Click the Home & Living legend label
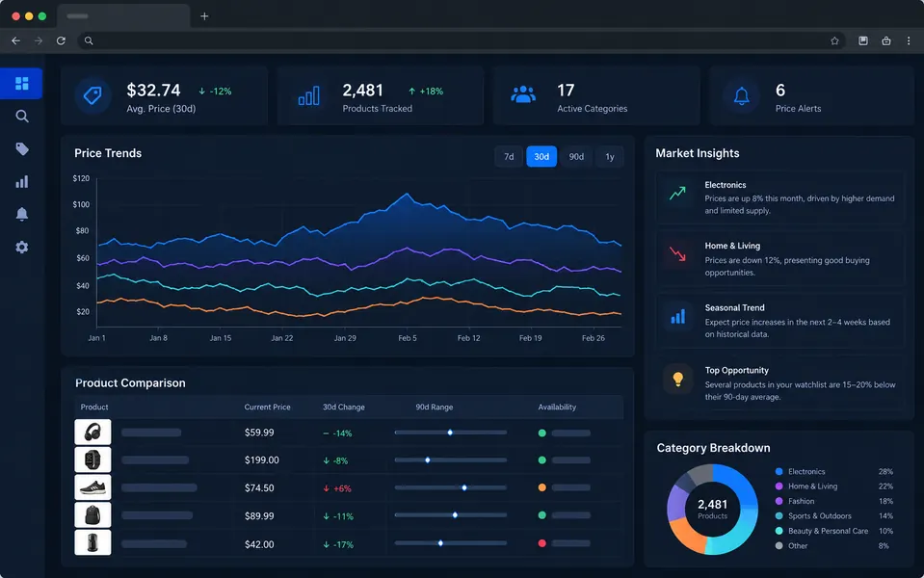This screenshot has height=578, width=924. pyautogui.click(x=812, y=486)
